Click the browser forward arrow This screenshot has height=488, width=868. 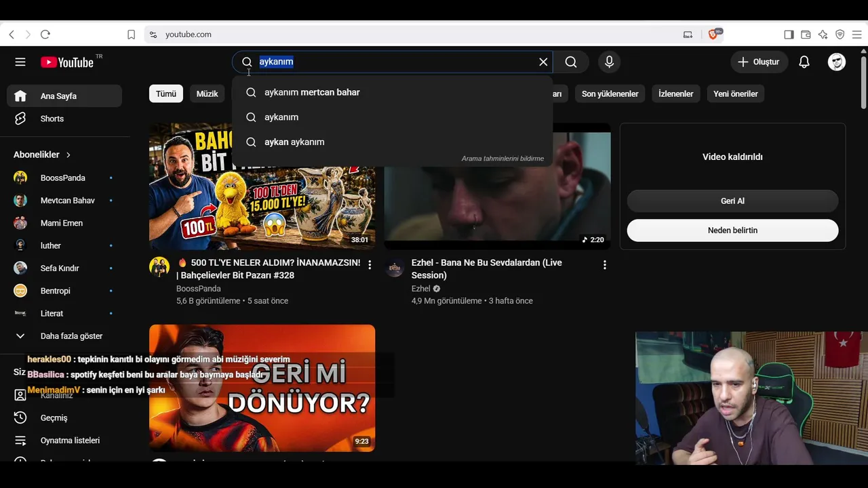pos(28,35)
